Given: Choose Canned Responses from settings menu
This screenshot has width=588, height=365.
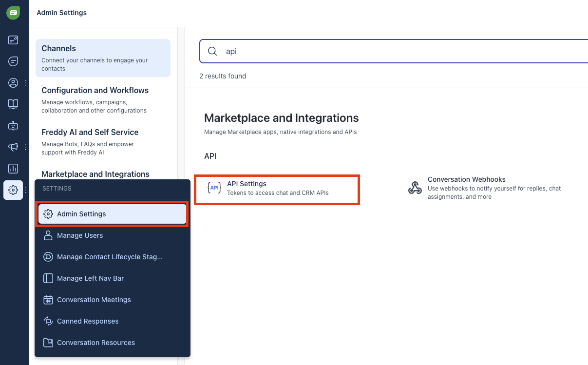Looking at the screenshot, I should pyautogui.click(x=112, y=321).
